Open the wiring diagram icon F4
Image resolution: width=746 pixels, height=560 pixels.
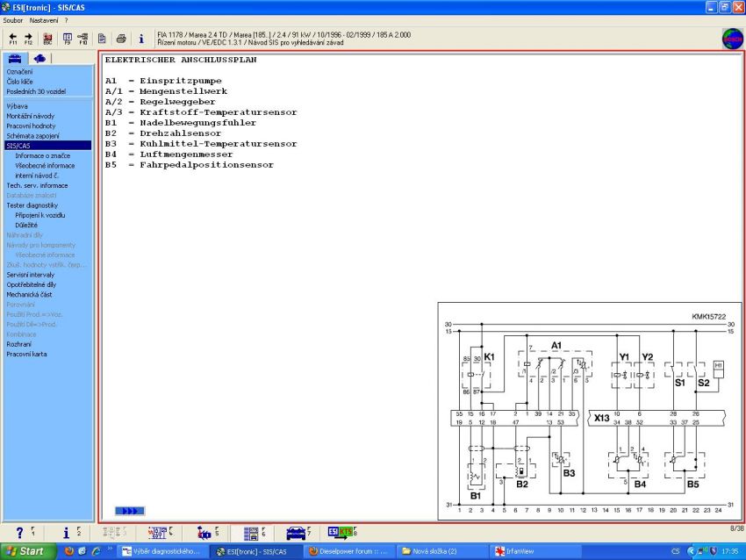tap(157, 533)
